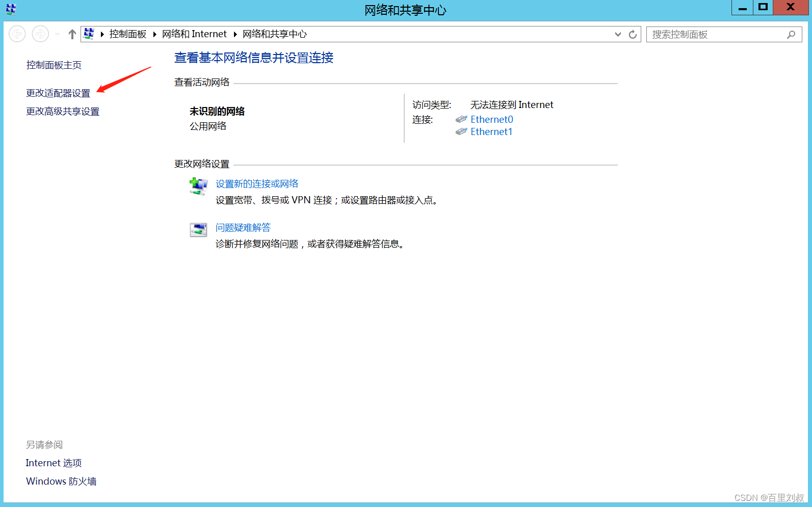Click the Back navigation arrow
Image resolution: width=812 pixels, height=507 pixels.
[x=17, y=34]
